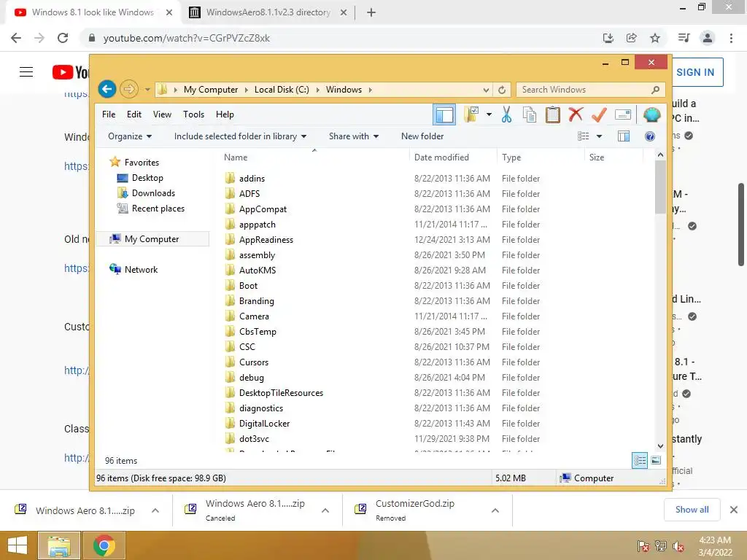Expand the Organize dropdown

130,136
